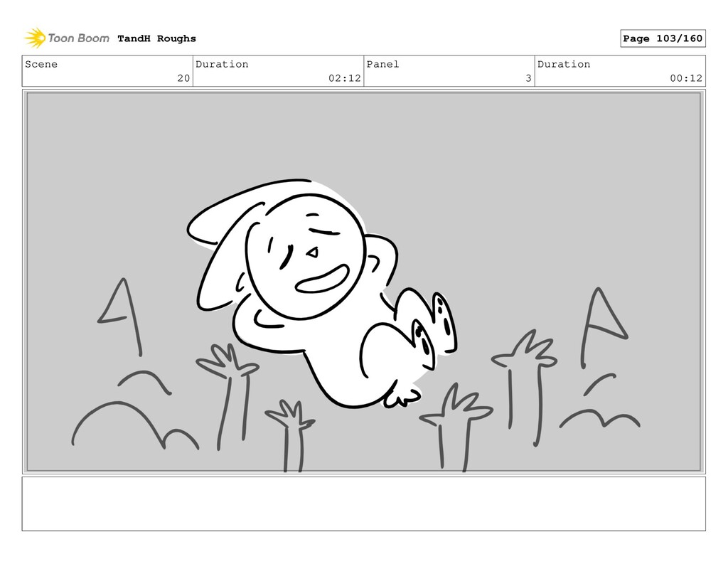Select the scene number '20'
This screenshot has width=728, height=564.
pyautogui.click(x=183, y=78)
